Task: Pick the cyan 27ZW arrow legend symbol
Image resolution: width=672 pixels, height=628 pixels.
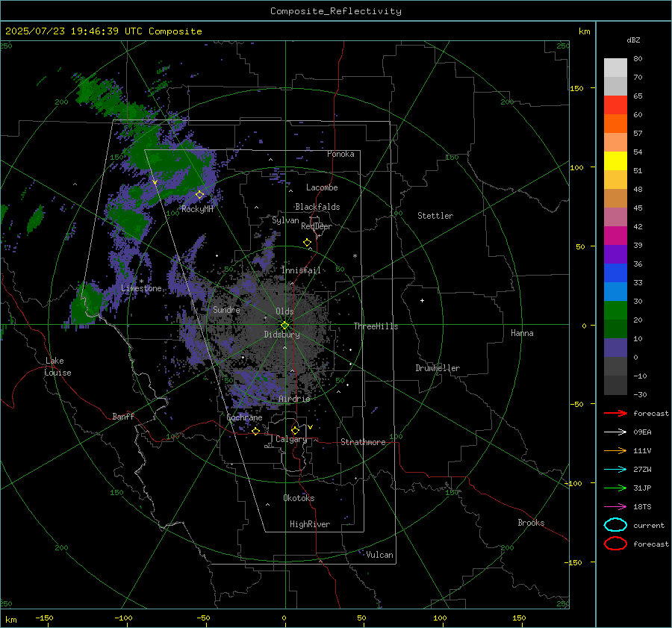Action: point(615,470)
